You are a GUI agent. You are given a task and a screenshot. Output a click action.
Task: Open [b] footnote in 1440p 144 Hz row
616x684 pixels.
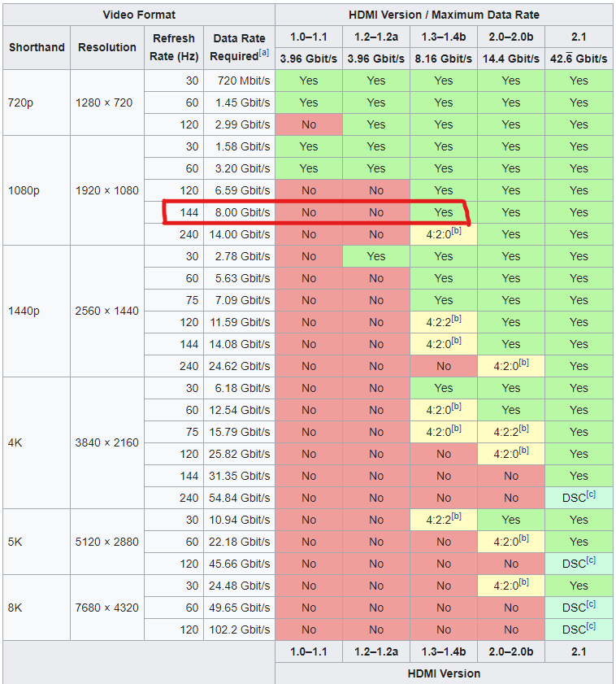(456, 340)
